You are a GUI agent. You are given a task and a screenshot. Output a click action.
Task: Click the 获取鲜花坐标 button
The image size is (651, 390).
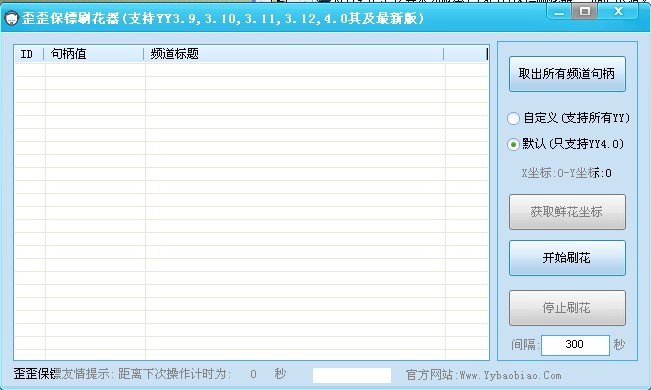(567, 212)
